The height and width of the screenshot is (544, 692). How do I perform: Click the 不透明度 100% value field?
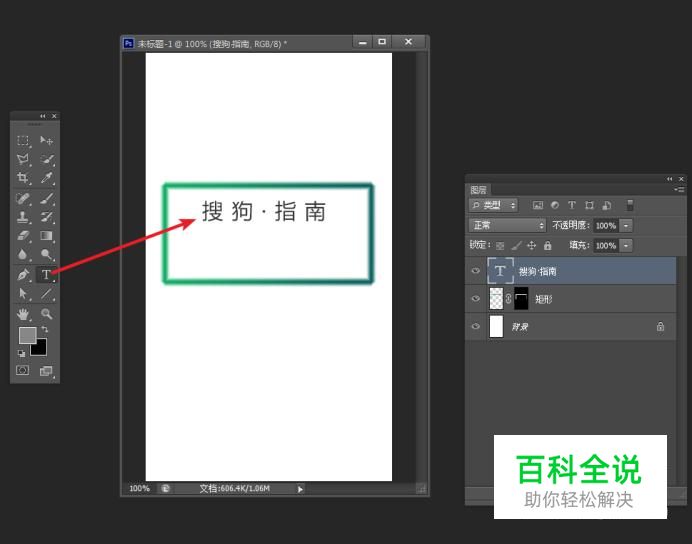[606, 225]
